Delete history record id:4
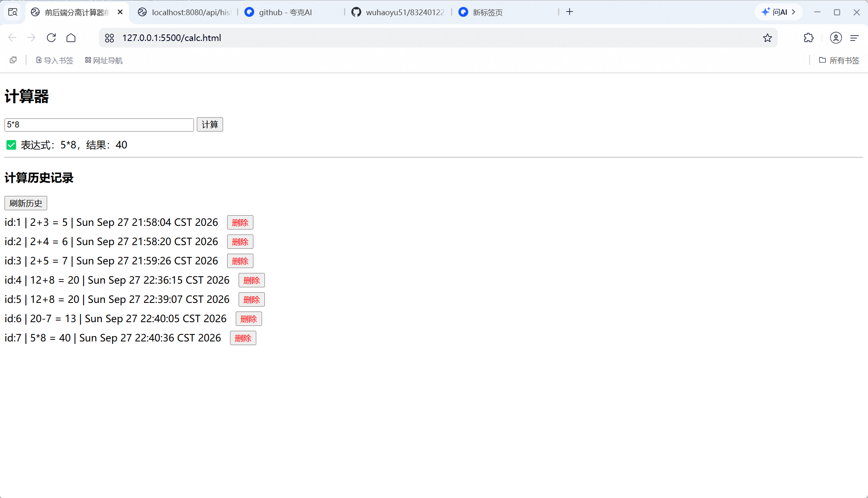Image resolution: width=868 pixels, height=498 pixels. point(252,280)
